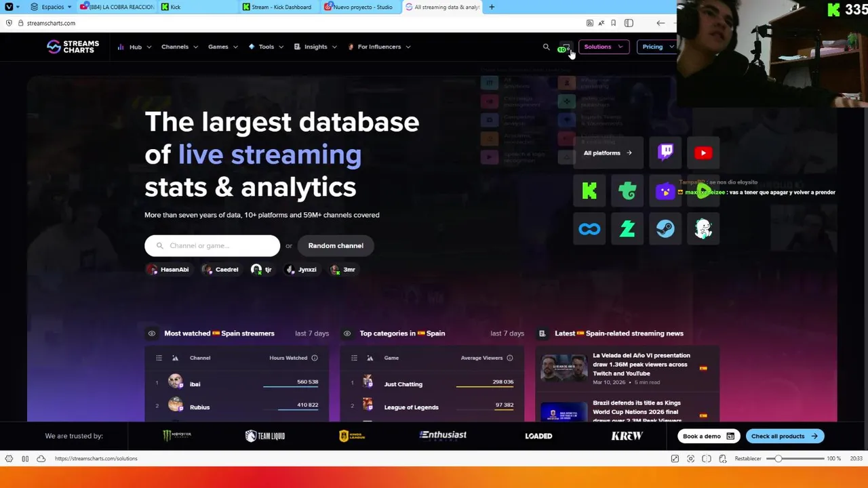Open Rubius channel row
This screenshot has width=868, height=488.
(x=237, y=407)
